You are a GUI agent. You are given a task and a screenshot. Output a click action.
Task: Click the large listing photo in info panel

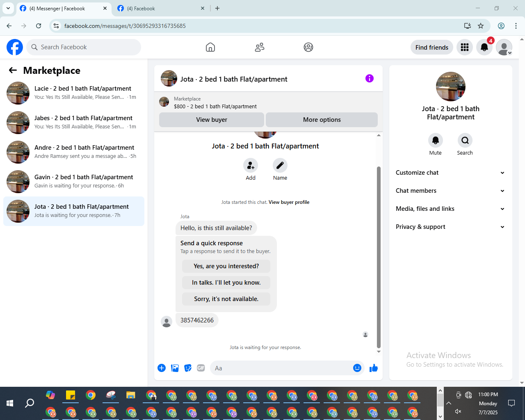pos(451,87)
